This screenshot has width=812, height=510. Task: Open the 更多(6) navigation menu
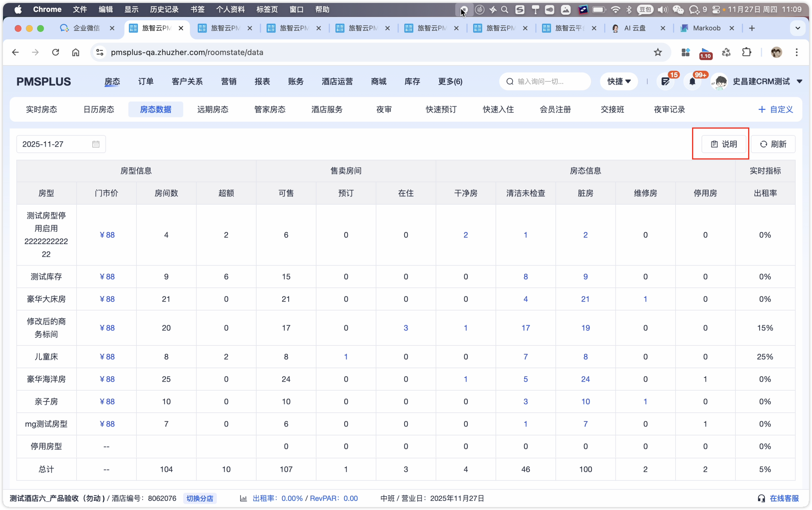click(450, 81)
